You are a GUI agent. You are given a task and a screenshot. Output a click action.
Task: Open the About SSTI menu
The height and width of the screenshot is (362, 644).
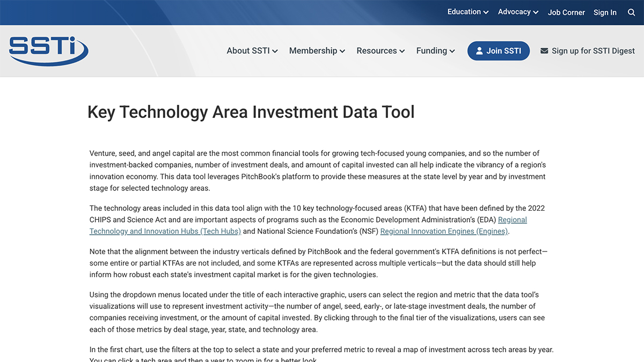click(252, 51)
